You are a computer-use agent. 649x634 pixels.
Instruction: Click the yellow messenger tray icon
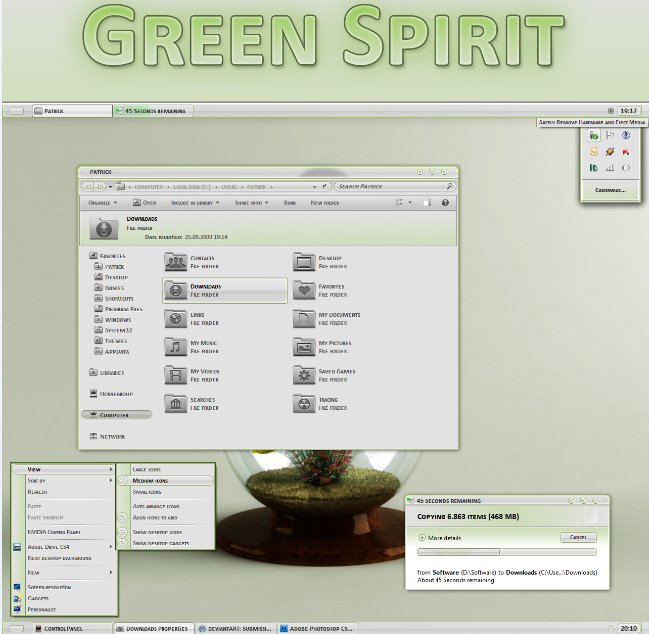coord(594,152)
